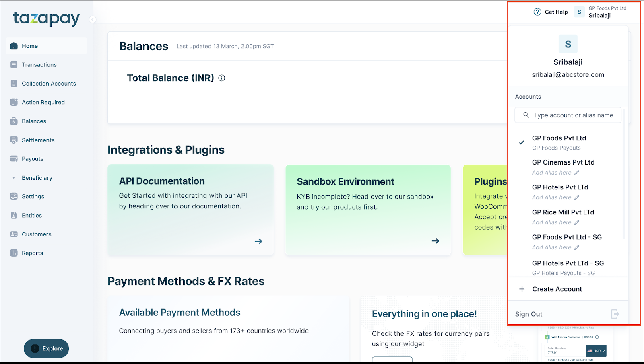644x364 pixels.
Task: Click the Payouts sidebar icon
Action: (14, 159)
